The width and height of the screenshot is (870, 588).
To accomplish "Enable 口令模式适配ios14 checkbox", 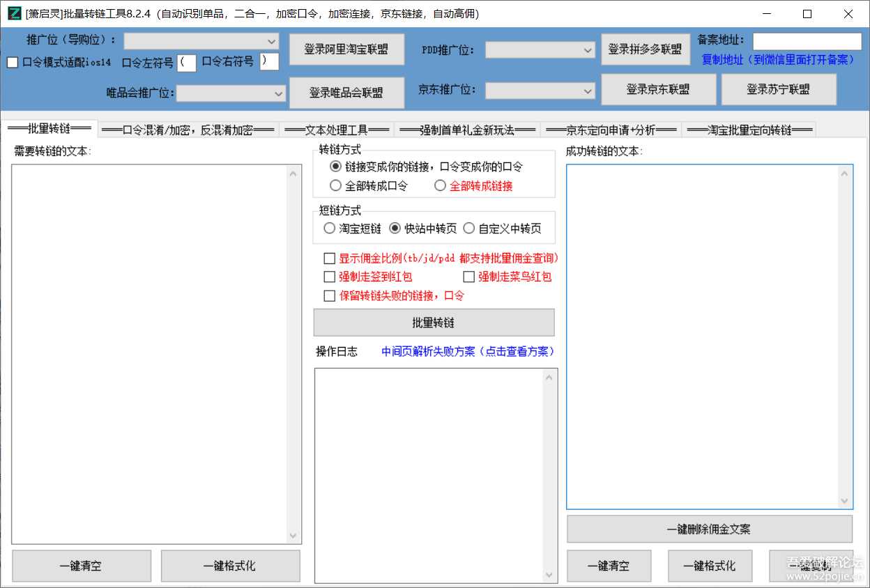I will 12,62.
